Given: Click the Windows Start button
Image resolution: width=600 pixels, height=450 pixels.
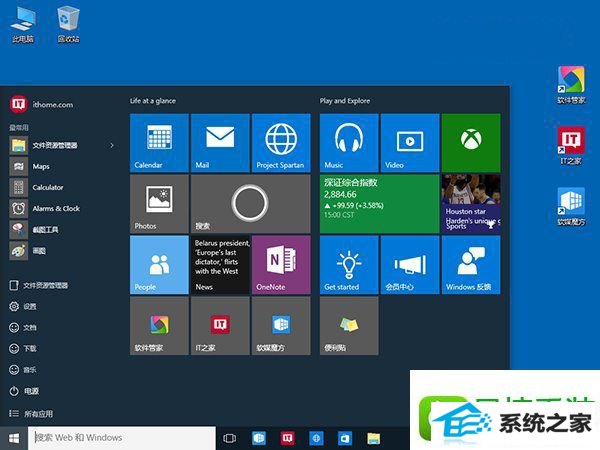Looking at the screenshot, I should pyautogui.click(x=14, y=438).
